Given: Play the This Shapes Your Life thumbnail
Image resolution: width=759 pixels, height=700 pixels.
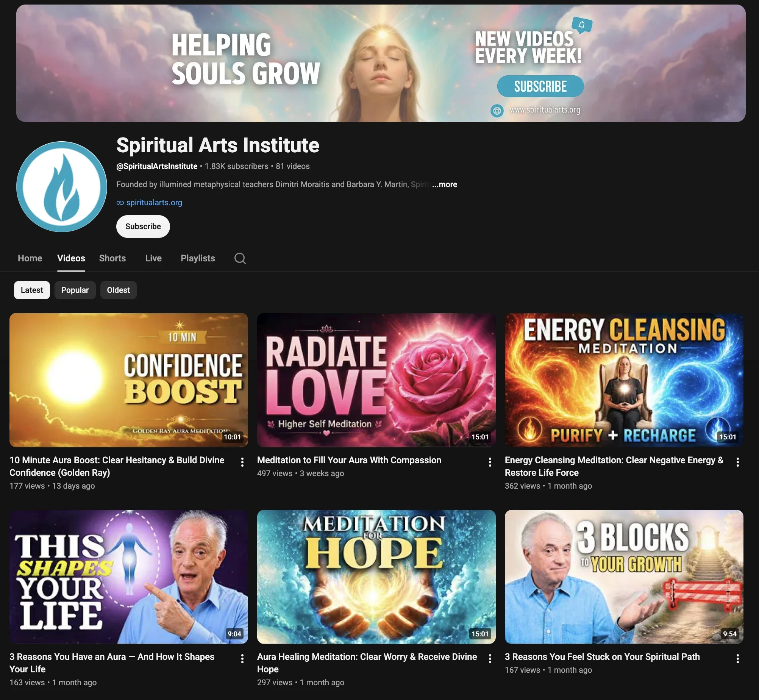Looking at the screenshot, I should pyautogui.click(x=129, y=577).
